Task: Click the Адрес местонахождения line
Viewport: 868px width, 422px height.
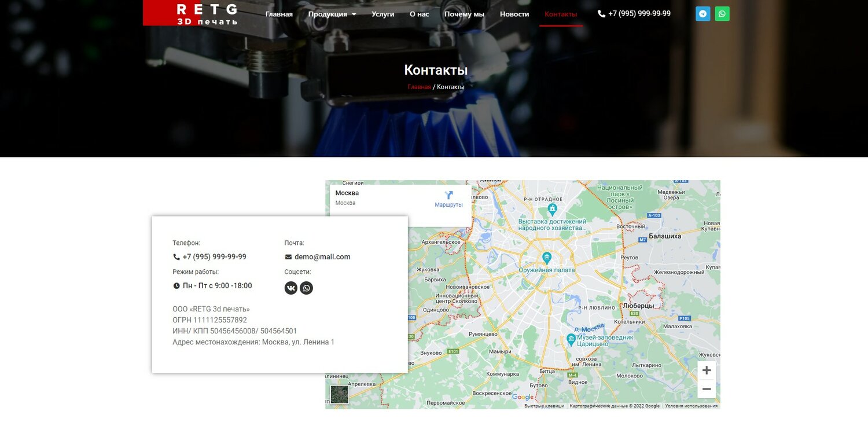Action: [253, 342]
